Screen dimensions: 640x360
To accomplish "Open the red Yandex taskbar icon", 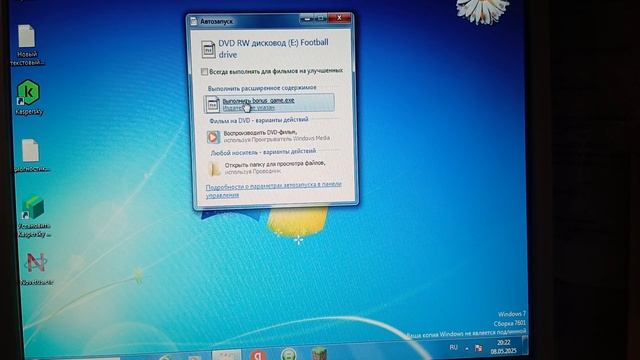I will (x=258, y=354).
